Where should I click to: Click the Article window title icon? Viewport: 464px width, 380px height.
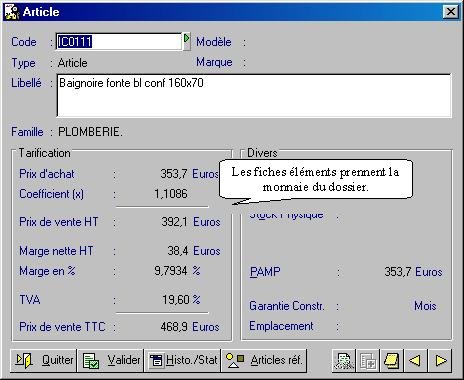click(12, 12)
